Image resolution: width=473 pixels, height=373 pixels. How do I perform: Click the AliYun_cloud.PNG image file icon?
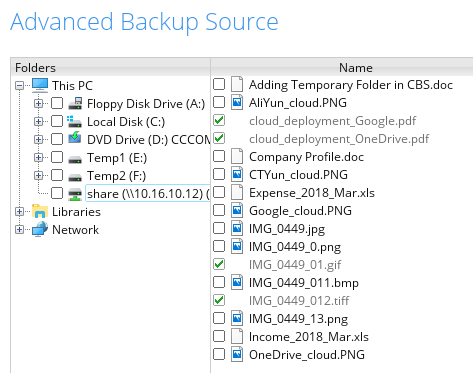coord(237,102)
